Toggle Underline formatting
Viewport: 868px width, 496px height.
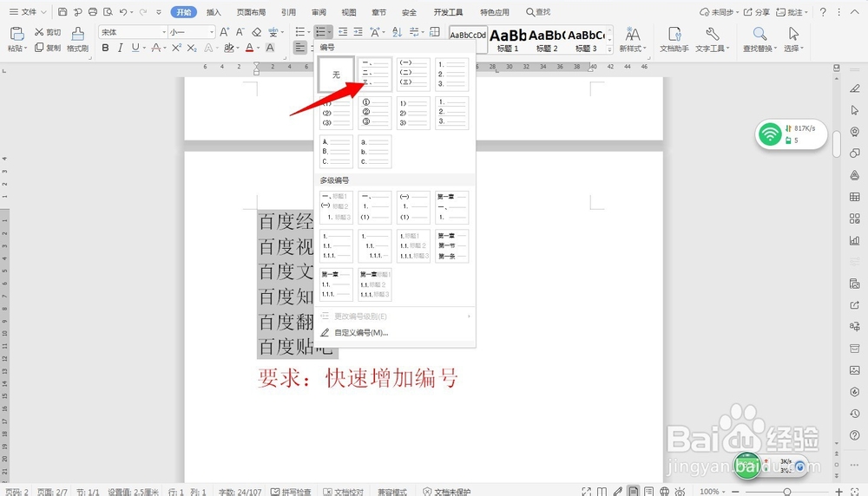(135, 48)
